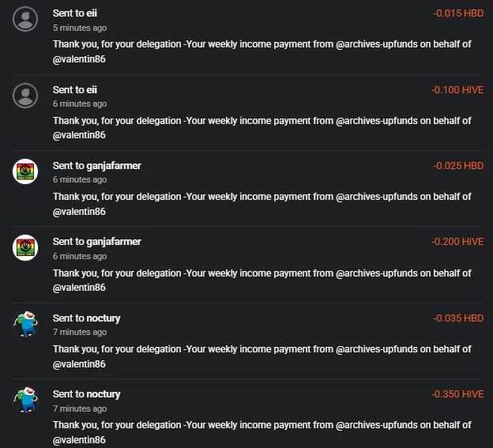Click noctury avatar on the 0.035 HBD transfer
The image size is (493, 448).
25,324
